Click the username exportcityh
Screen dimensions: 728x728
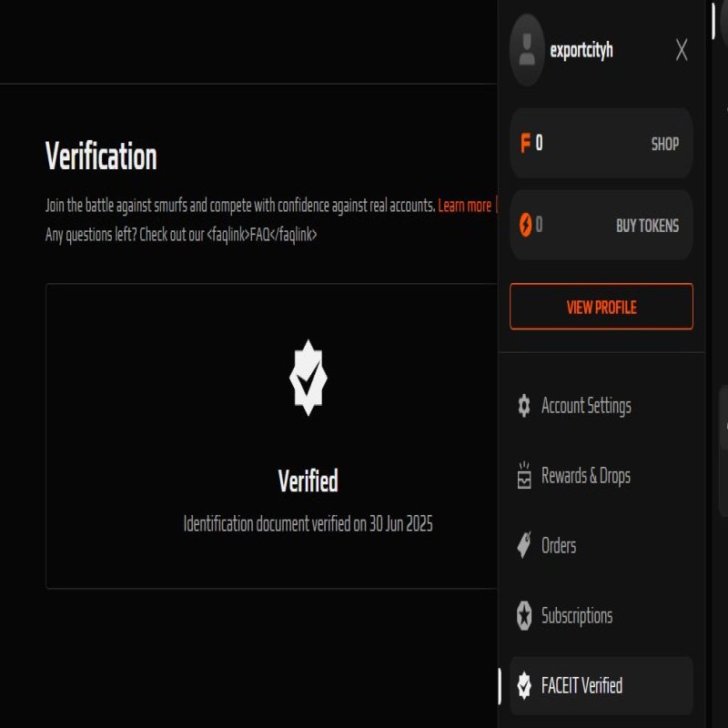click(x=583, y=52)
